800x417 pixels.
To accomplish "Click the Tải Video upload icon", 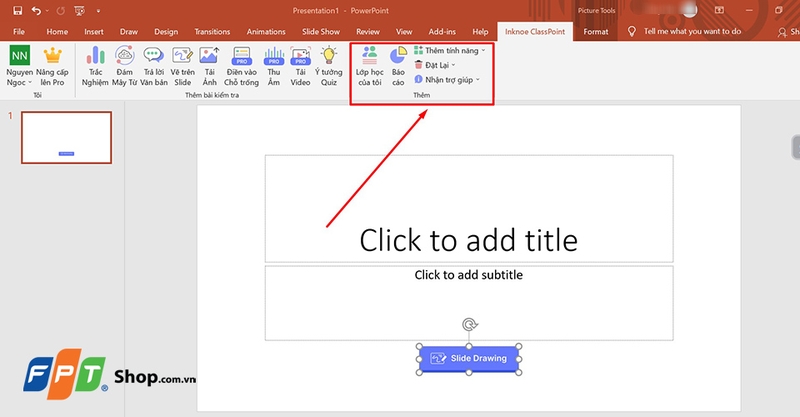I will point(300,58).
